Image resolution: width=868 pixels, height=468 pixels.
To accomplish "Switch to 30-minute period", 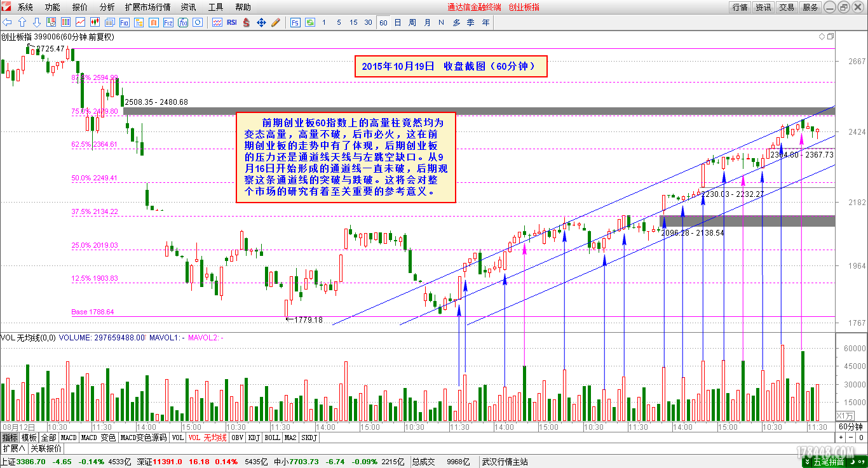I will (368, 22).
